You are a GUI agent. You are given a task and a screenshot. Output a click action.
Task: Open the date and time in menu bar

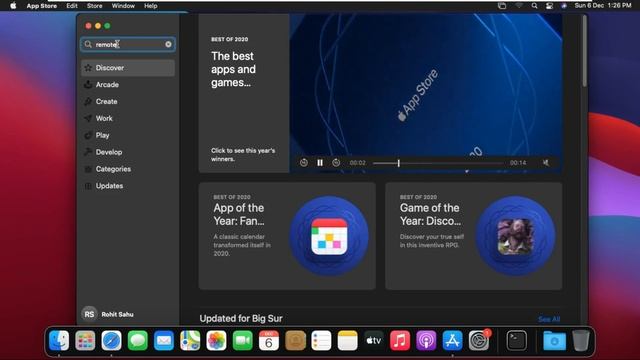(x=603, y=6)
